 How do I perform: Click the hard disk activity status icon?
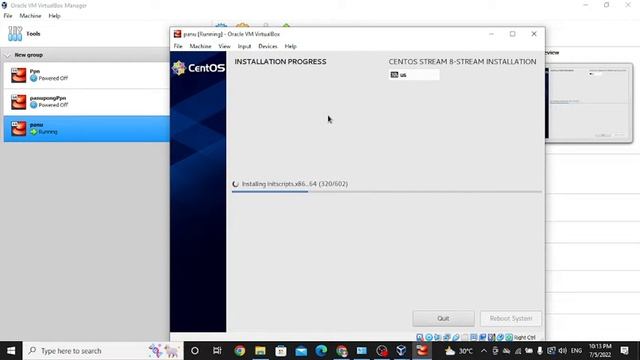(420, 337)
